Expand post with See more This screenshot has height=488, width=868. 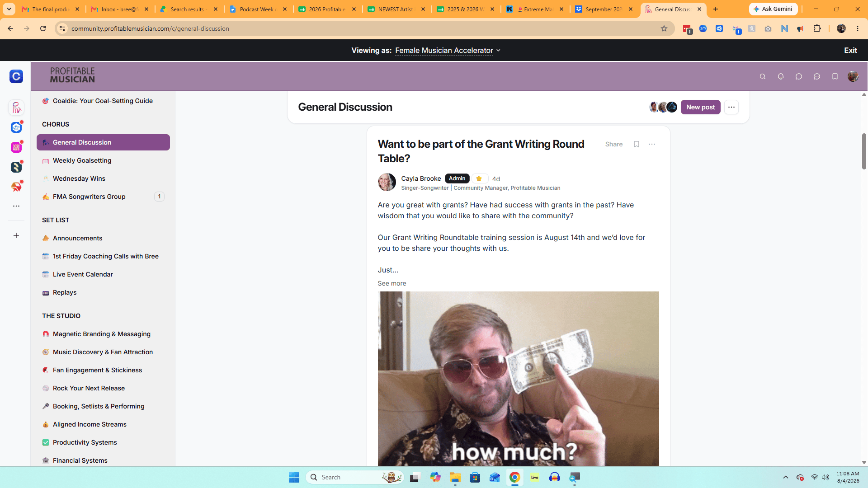click(x=392, y=283)
